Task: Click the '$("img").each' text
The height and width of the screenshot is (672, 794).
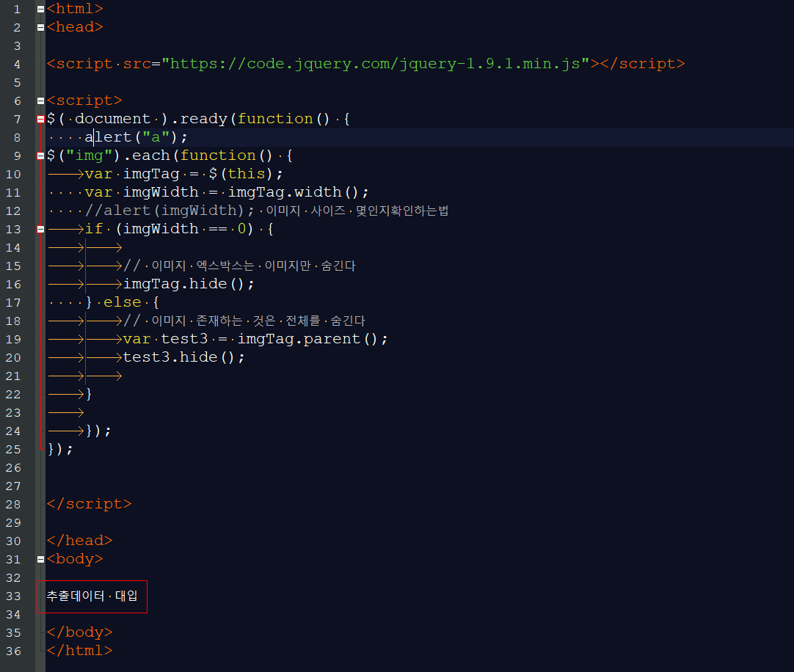Action: [109, 156]
